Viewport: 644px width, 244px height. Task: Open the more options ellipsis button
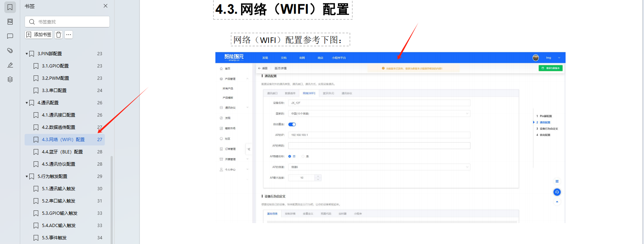point(69,35)
